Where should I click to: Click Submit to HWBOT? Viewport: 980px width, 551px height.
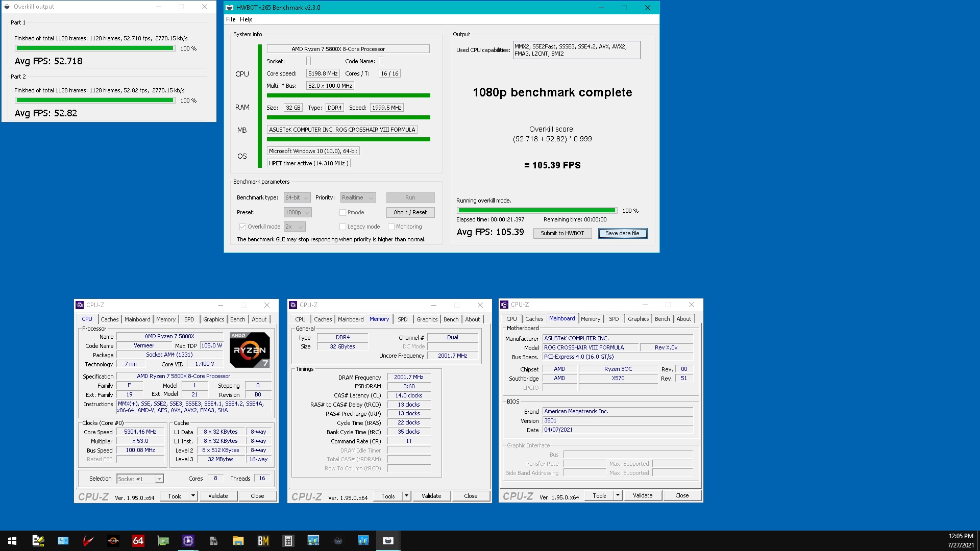coord(562,234)
